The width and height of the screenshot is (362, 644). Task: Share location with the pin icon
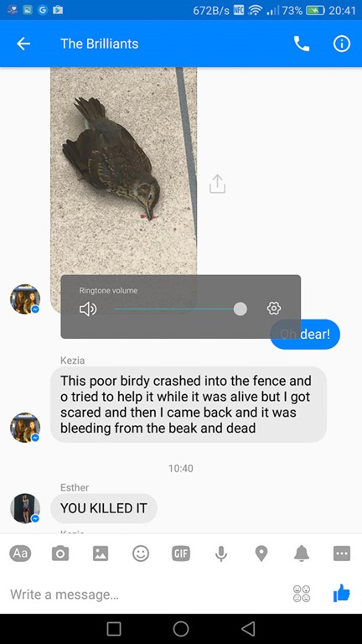click(261, 553)
